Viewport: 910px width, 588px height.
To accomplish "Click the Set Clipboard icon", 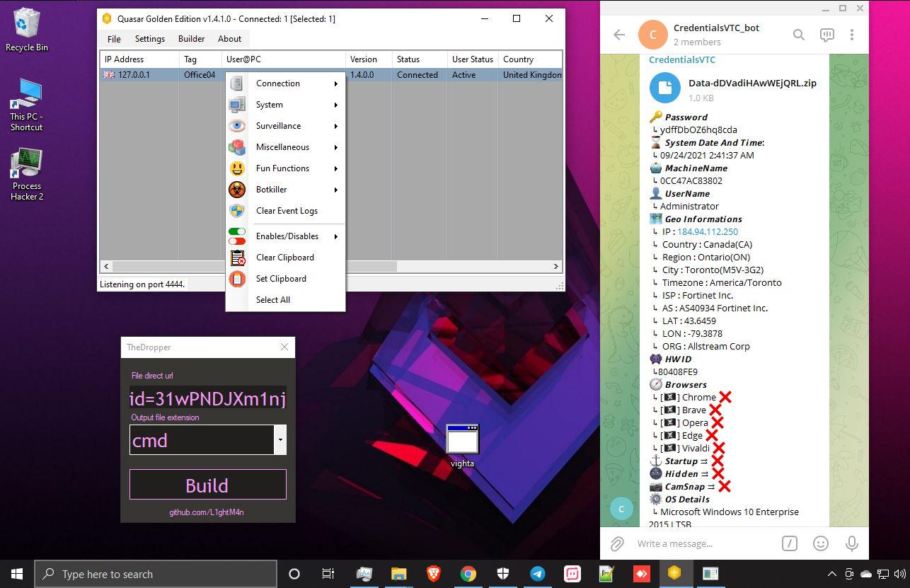I will tap(237, 279).
